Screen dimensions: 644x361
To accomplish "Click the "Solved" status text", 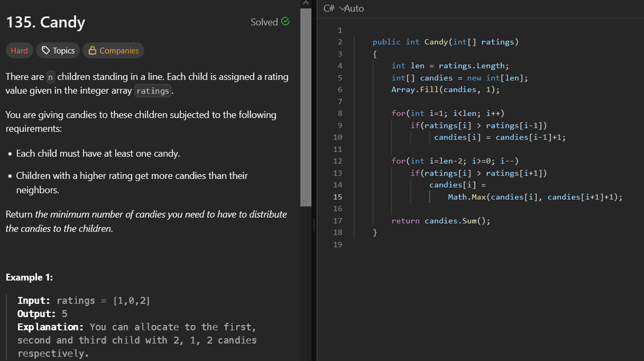I will click(x=264, y=22).
